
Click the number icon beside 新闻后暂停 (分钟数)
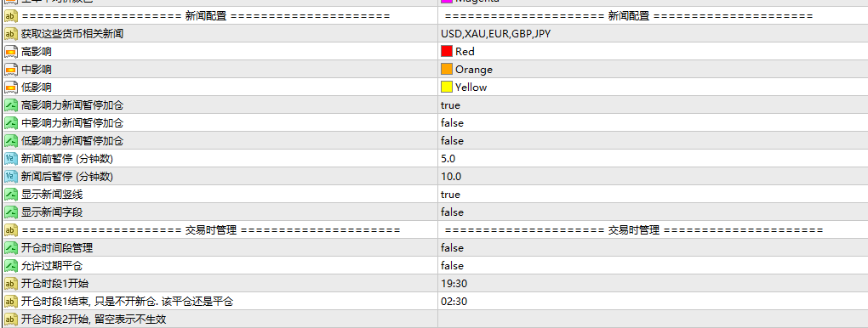[x=11, y=177]
